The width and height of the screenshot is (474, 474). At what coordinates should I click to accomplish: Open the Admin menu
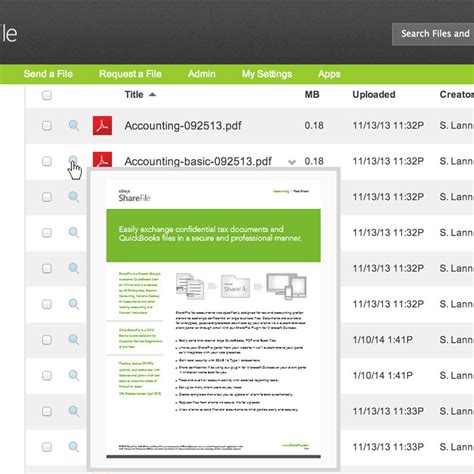(202, 74)
